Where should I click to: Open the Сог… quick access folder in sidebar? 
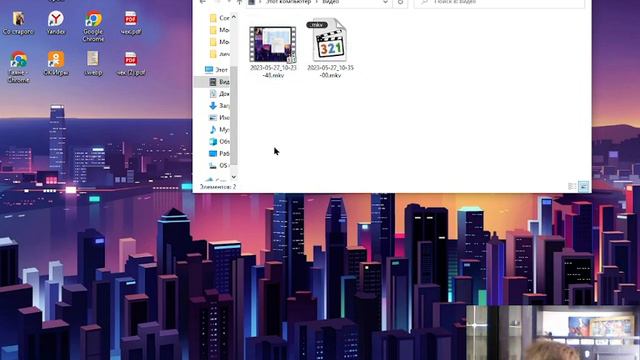click(x=219, y=18)
